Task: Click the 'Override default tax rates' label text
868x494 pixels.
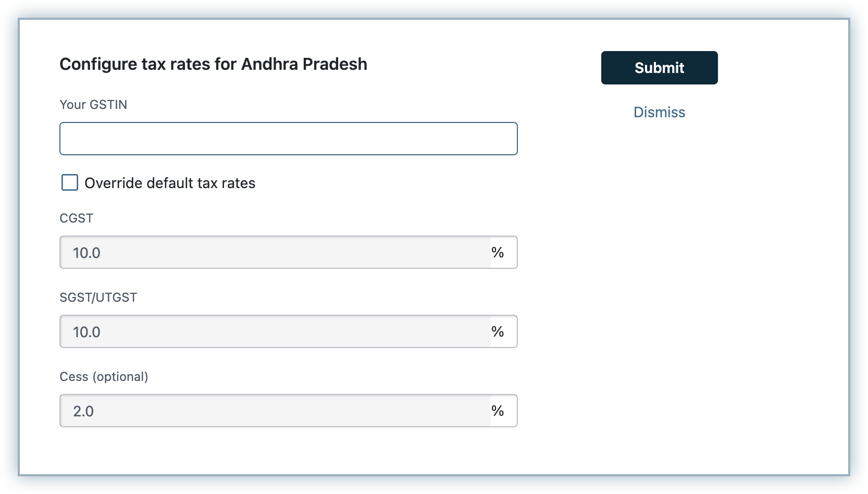Action: [x=170, y=183]
